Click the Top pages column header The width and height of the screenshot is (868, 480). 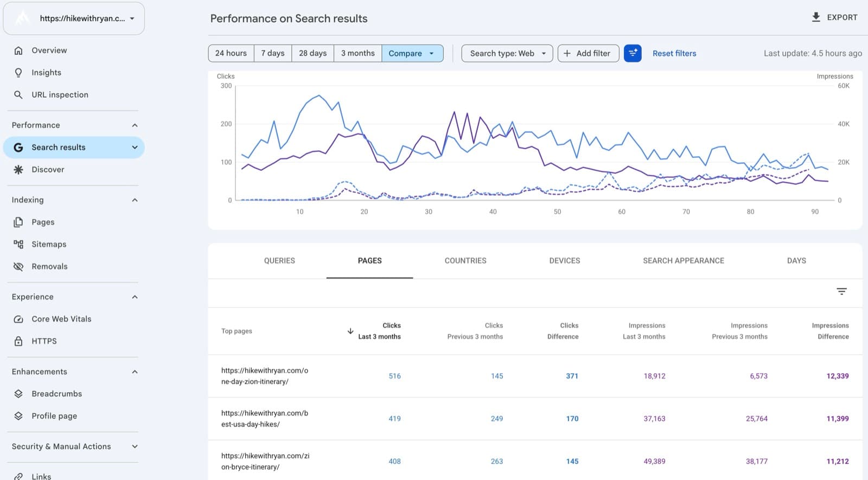pos(237,331)
